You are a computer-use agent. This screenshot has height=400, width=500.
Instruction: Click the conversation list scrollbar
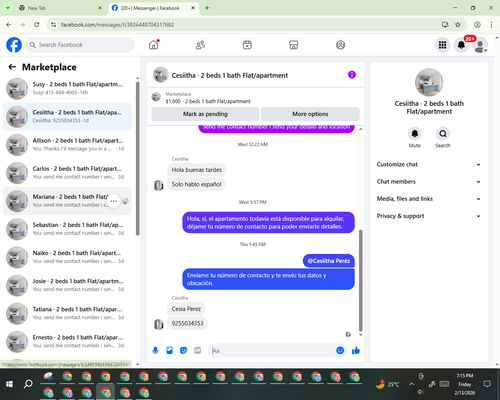pyautogui.click(x=138, y=158)
